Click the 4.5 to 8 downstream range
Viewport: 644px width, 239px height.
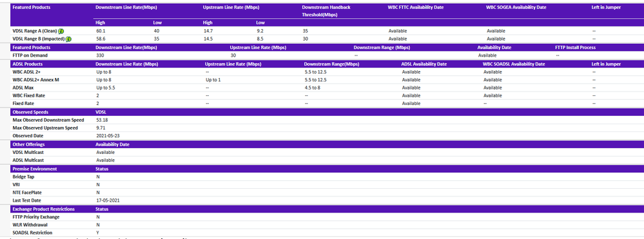point(312,88)
